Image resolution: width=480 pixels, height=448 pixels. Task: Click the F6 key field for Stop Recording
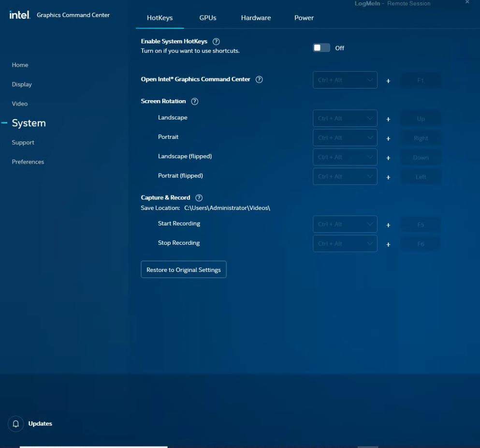point(421,244)
